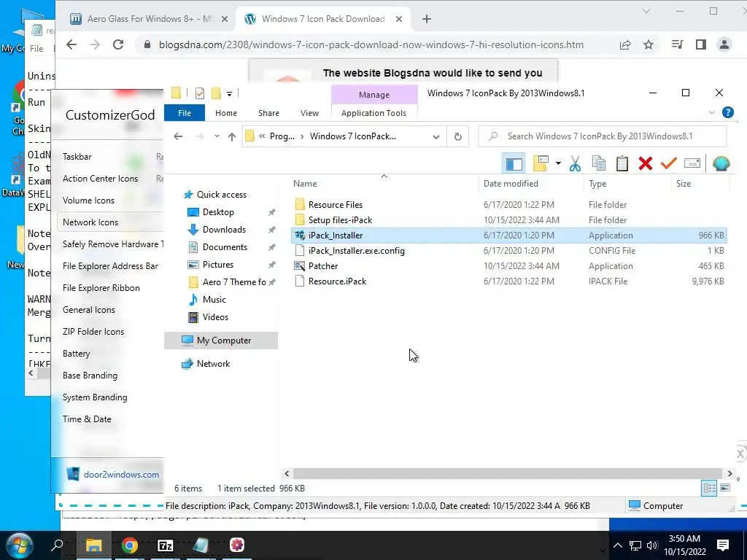Delete with the red X icon
Image resolution: width=747 pixels, height=560 pixels.
[x=645, y=163]
